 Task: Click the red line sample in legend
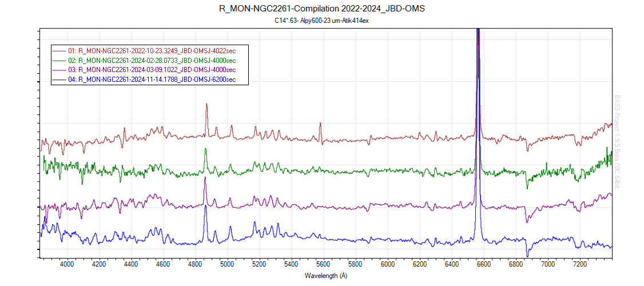click(x=59, y=51)
